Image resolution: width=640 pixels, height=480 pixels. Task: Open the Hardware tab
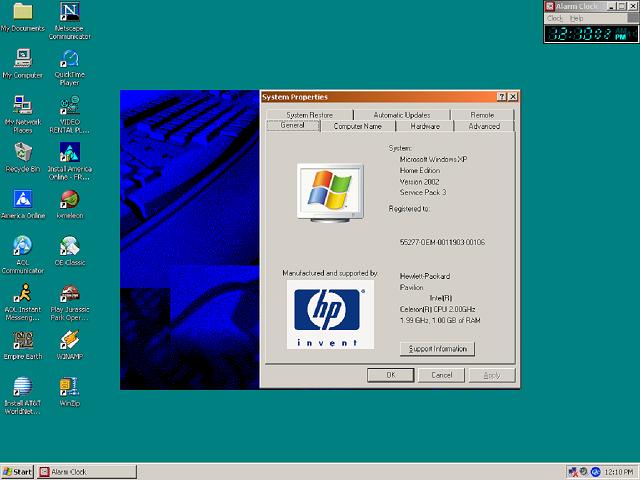pyautogui.click(x=425, y=127)
